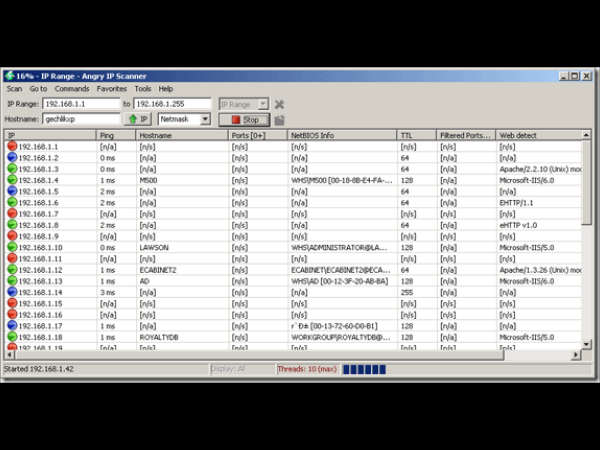The image size is (600, 450).
Task: Sort by the TTL column header
Action: [x=417, y=135]
